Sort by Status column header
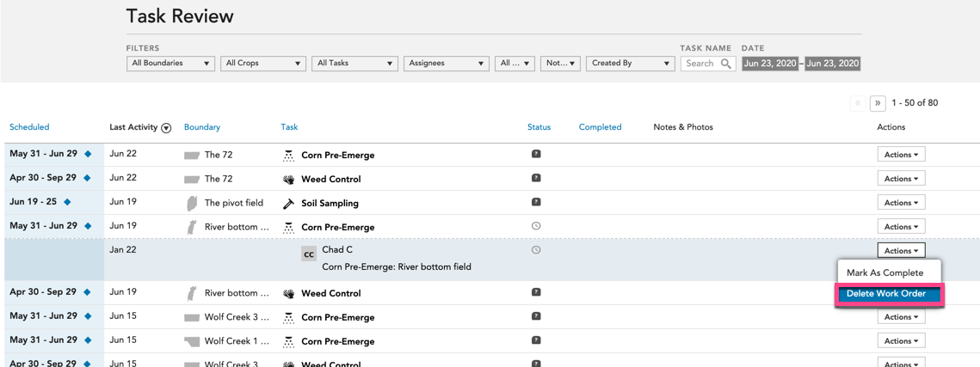The width and height of the screenshot is (980, 367). click(539, 126)
